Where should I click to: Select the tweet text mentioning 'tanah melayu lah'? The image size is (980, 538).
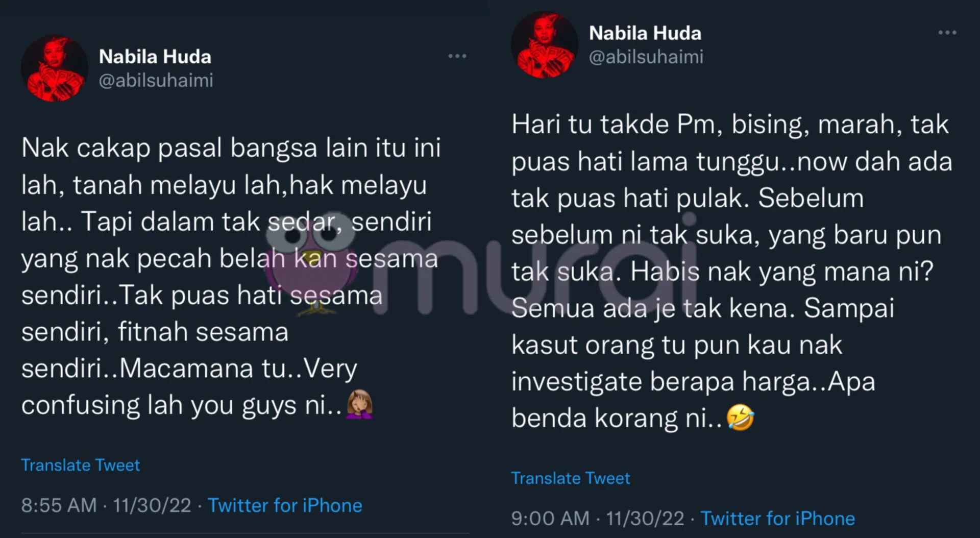click(231, 277)
